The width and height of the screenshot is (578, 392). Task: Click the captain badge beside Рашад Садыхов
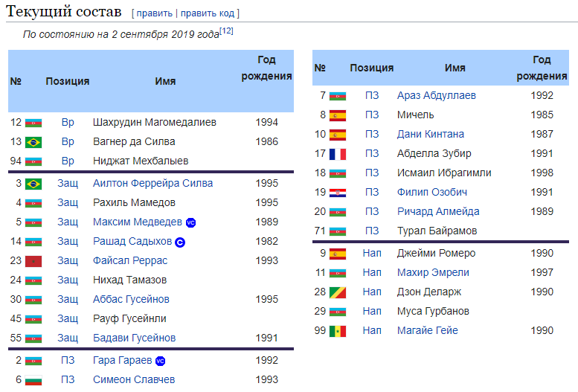tap(180, 242)
